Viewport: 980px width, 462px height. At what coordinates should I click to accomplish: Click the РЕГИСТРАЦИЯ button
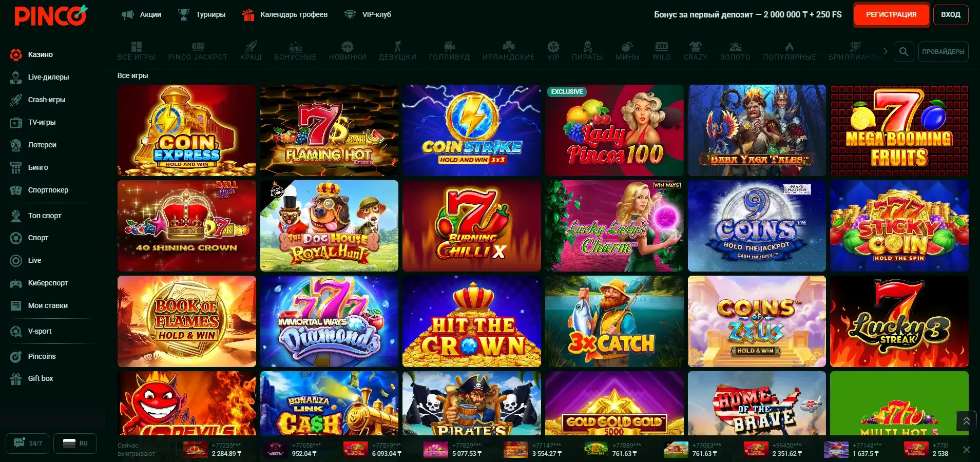tap(891, 14)
